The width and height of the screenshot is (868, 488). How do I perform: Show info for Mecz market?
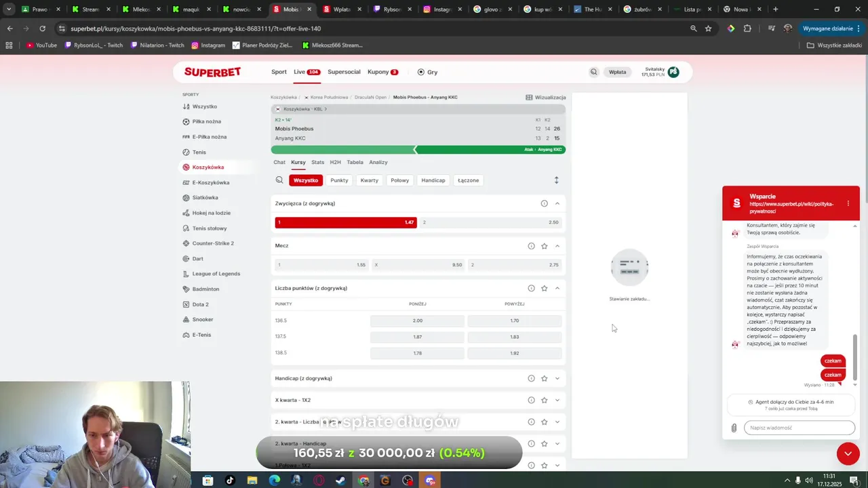tap(531, 246)
